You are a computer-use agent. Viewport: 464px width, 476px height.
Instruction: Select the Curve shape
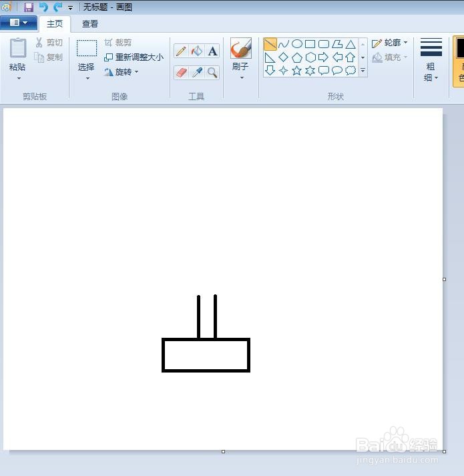(x=283, y=44)
